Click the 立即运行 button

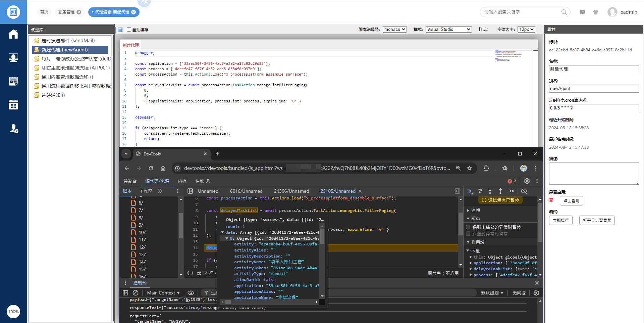tap(560, 220)
